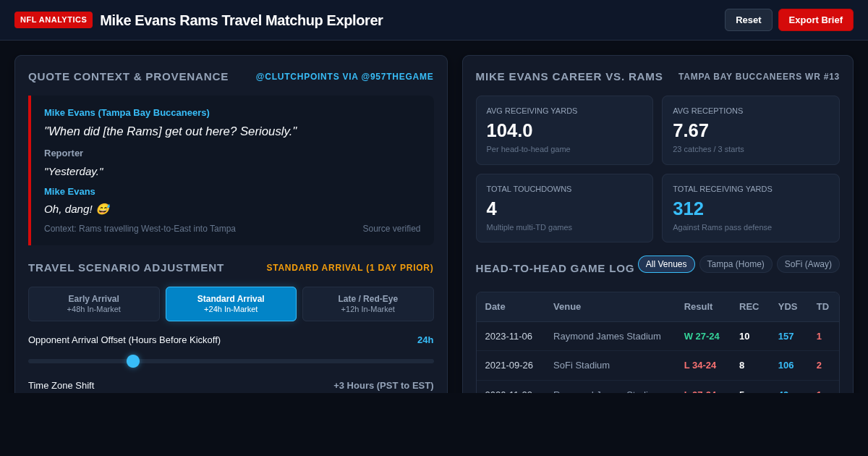
Task: Select the Early Arrival scenario
Action: pos(94,304)
